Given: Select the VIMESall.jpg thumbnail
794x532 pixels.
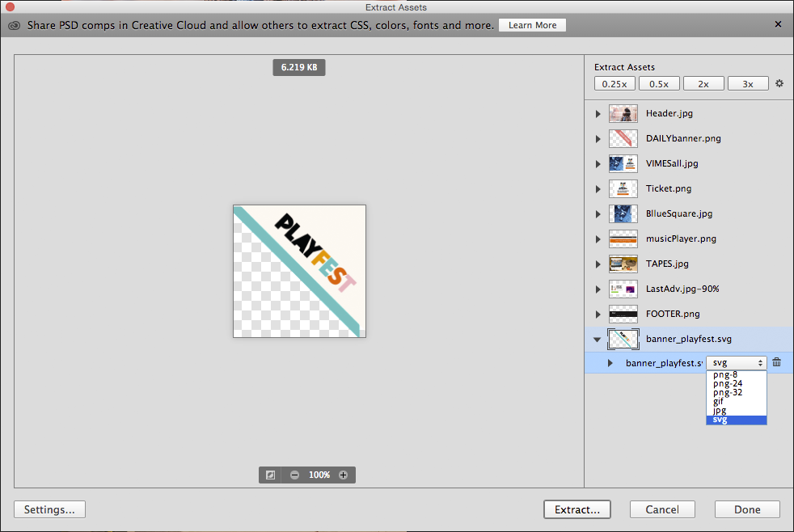Looking at the screenshot, I should (x=623, y=163).
